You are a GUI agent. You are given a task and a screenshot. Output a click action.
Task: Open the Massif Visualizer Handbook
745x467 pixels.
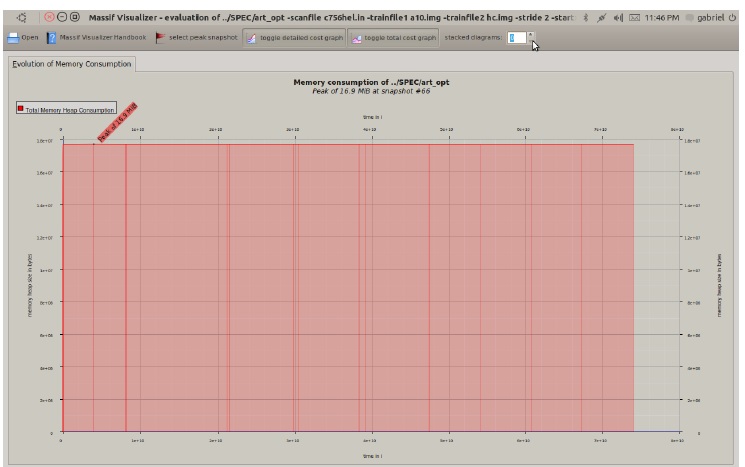tap(96, 37)
